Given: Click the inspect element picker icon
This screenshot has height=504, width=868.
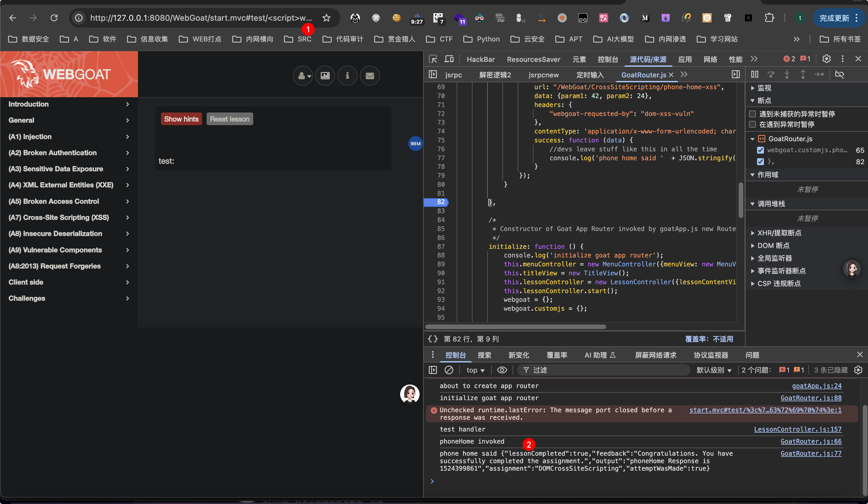Looking at the screenshot, I should (433, 59).
